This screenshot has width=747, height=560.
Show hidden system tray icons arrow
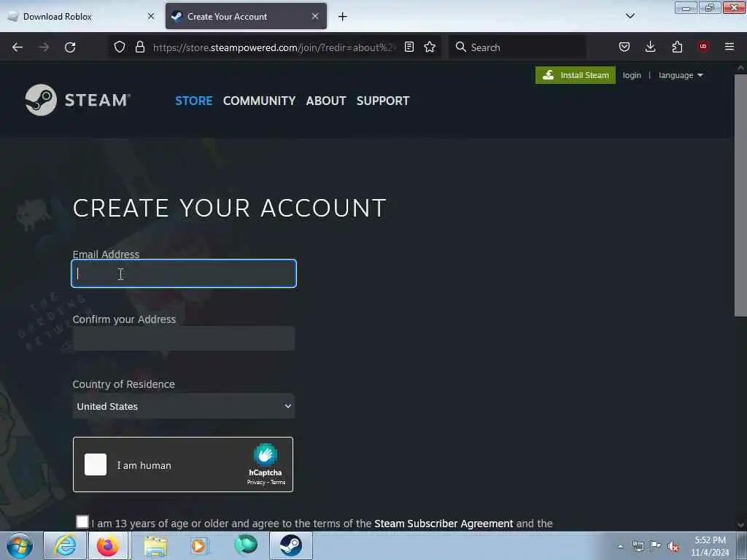pos(620,547)
